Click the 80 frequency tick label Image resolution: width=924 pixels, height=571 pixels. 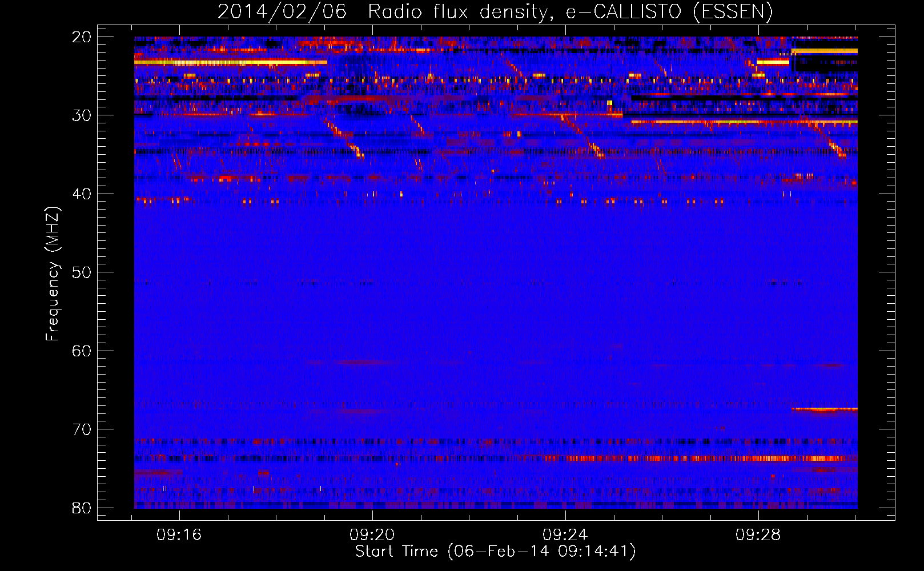[x=82, y=508]
